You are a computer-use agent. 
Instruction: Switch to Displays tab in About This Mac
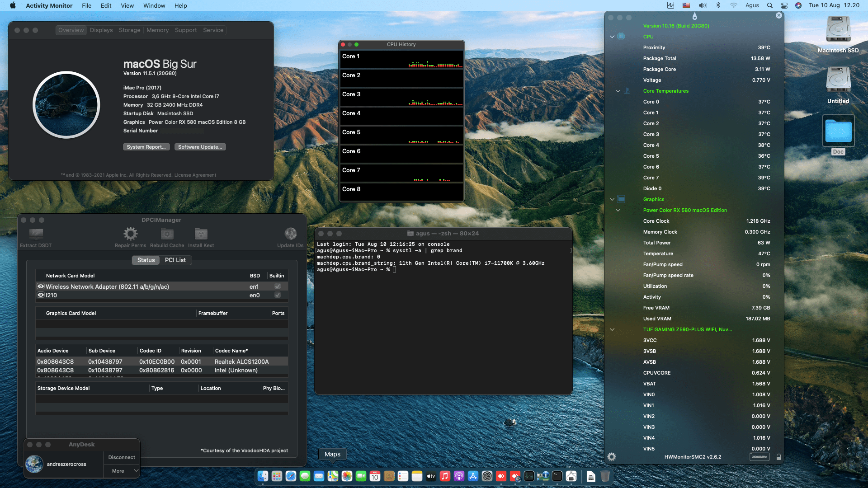pyautogui.click(x=101, y=30)
